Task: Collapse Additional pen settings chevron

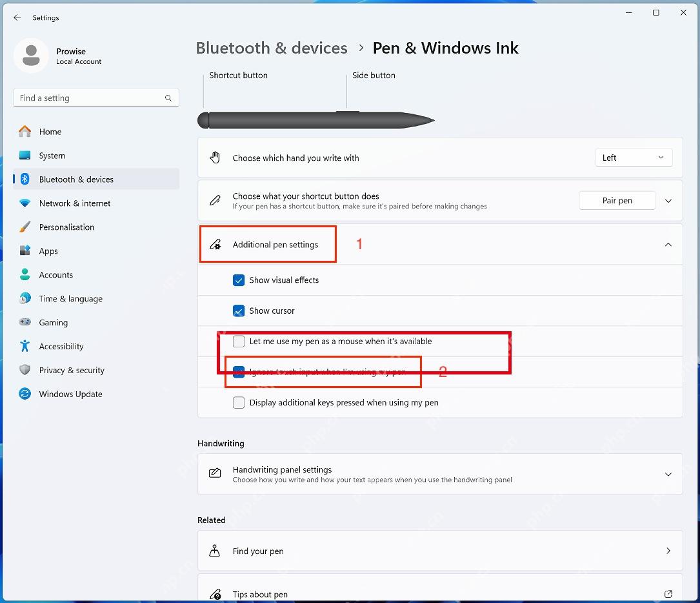Action: (668, 244)
